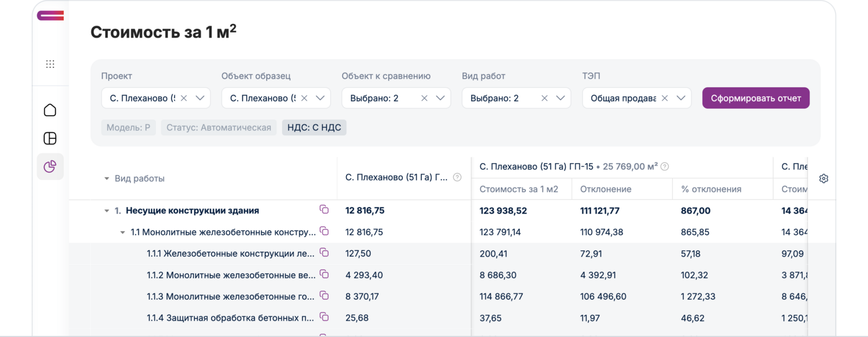The height and width of the screenshot is (337, 868).
Task: Select row '1.1.4 Защитная обработка бетонных п...'
Action: 230,318
